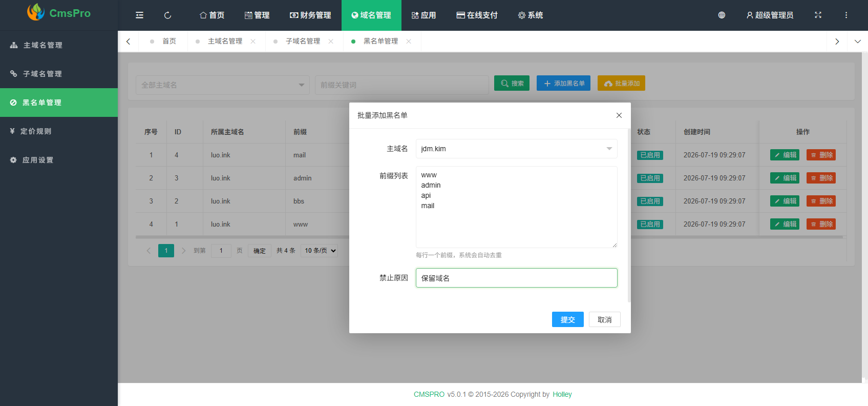Screen dimensions: 868x406
Task: Click inside the 前缀列表 textarea
Action: (516, 207)
